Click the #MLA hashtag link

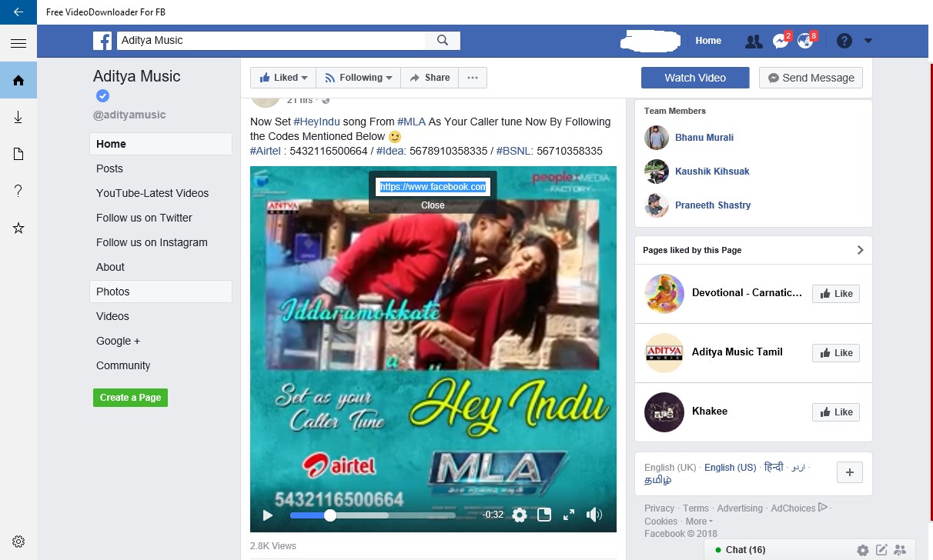click(x=411, y=122)
